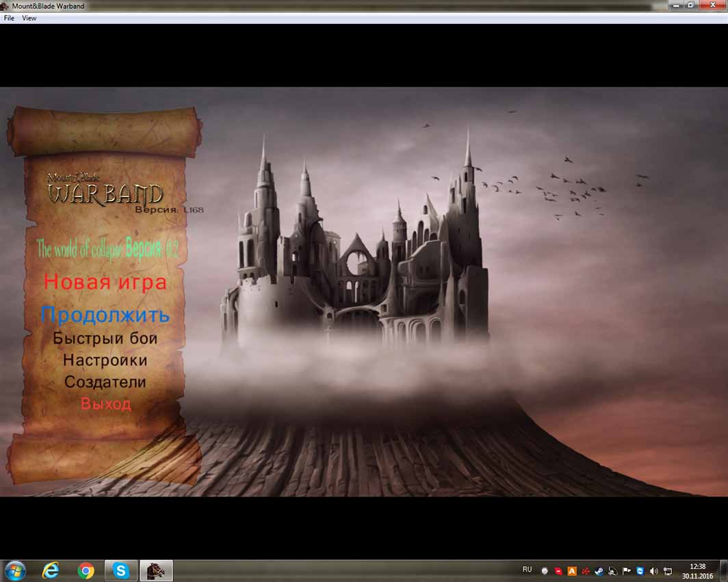Image resolution: width=728 pixels, height=582 pixels.
Task: Click the volume speaker tray icon
Action: 653,570
